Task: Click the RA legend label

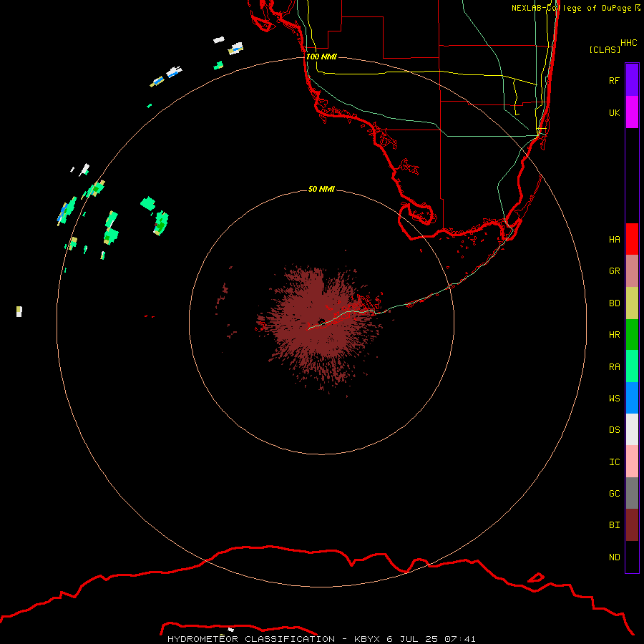Action: tap(614, 367)
